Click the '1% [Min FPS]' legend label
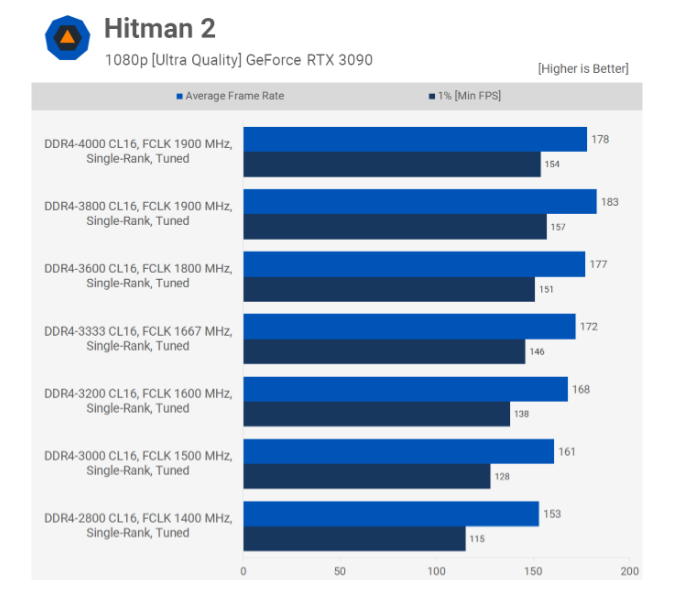The image size is (675, 589). [469, 96]
